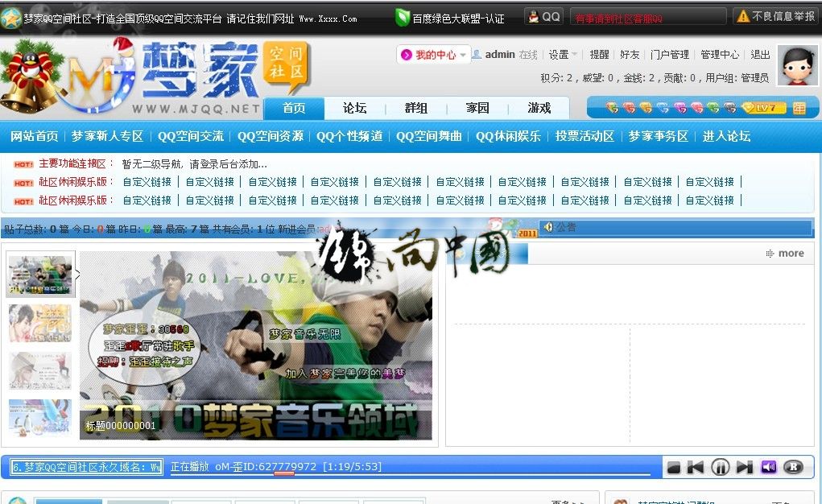
Task: Select second slideshow thumbnail
Action: tap(40, 323)
